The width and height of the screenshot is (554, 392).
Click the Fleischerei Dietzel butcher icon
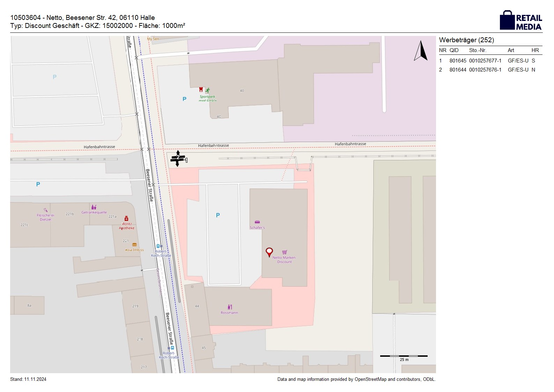pyautogui.click(x=45, y=210)
